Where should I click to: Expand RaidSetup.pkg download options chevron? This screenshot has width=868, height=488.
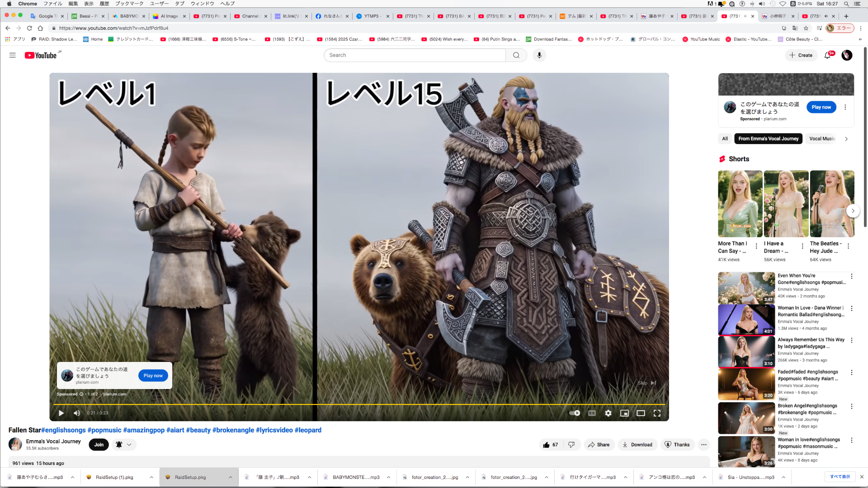tap(230, 477)
